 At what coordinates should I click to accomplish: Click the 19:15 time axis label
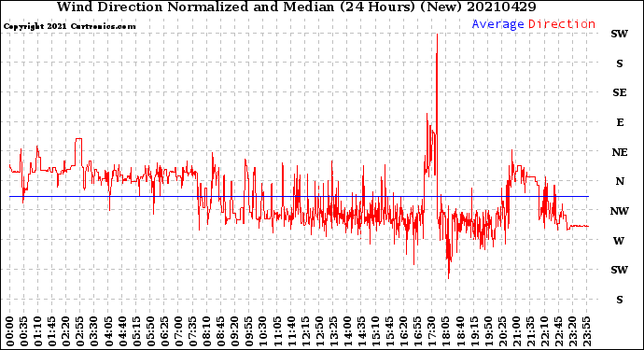point(474,331)
